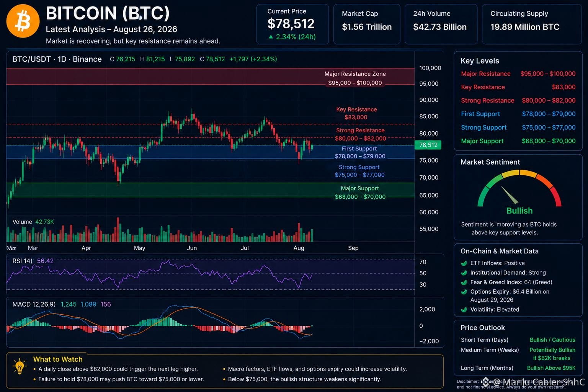Image resolution: width=588 pixels, height=392 pixels.
Task: Click the bullet about macro factors and ETF flows
Action: pos(315,369)
